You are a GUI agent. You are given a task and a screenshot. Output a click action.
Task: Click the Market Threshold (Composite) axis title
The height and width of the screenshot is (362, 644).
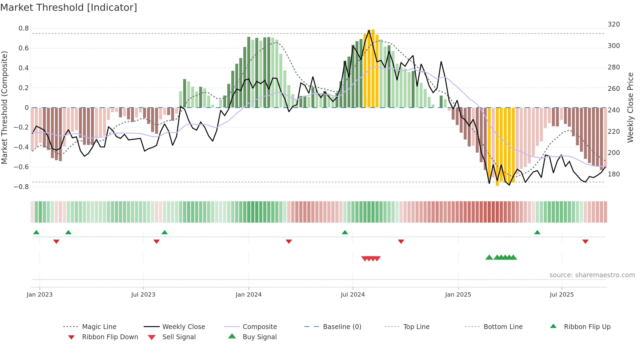[x=4, y=108]
